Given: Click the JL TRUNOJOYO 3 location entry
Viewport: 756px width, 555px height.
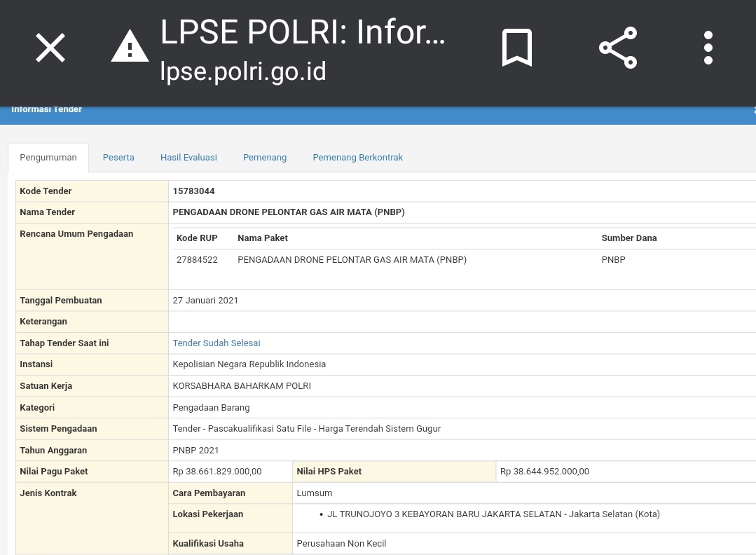Looking at the screenshot, I should pyautogui.click(x=493, y=514).
